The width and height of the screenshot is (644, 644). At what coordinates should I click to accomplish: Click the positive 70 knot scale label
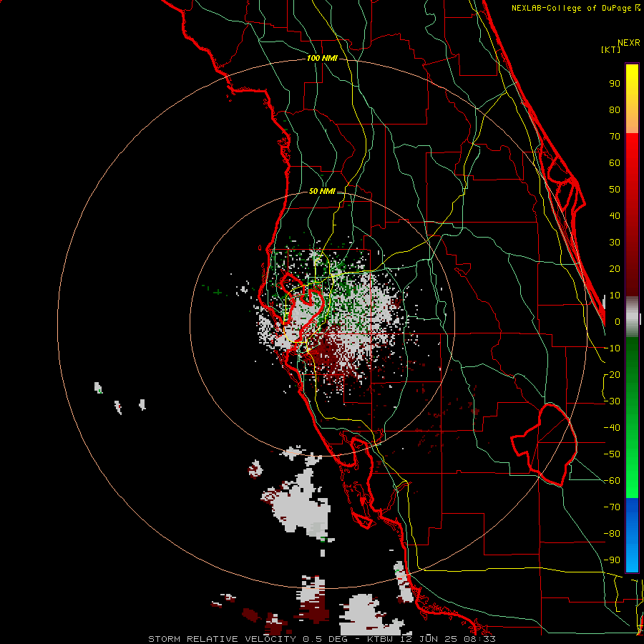tap(615, 137)
